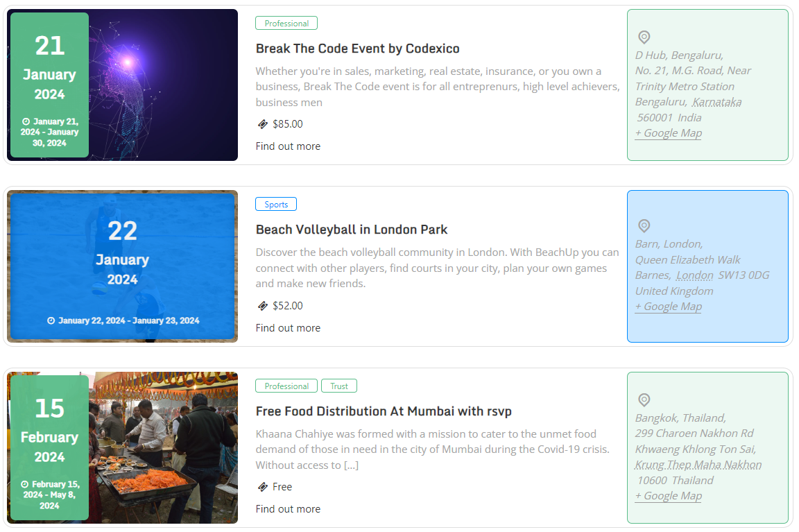The height and width of the screenshot is (532, 799).
Task: Click ticket icon next to $52.00 price
Action: click(263, 306)
